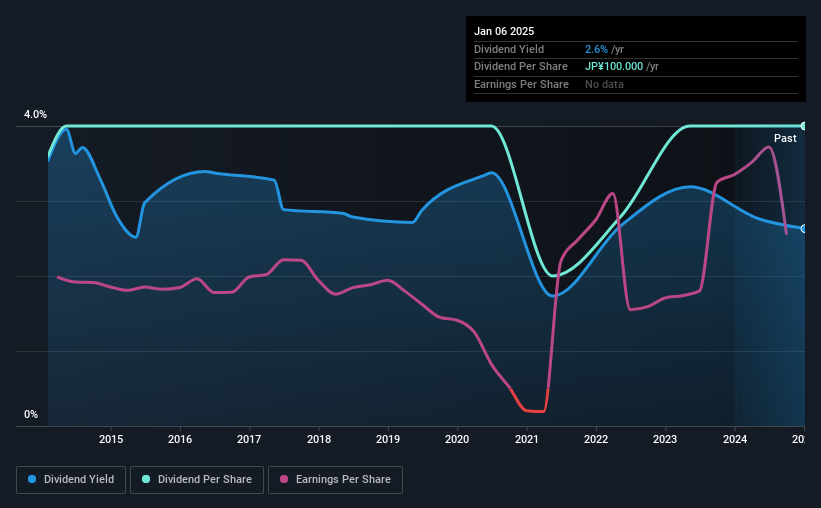821x508 pixels.
Task: Click the 2021 x-axis label
Action: [x=527, y=439]
